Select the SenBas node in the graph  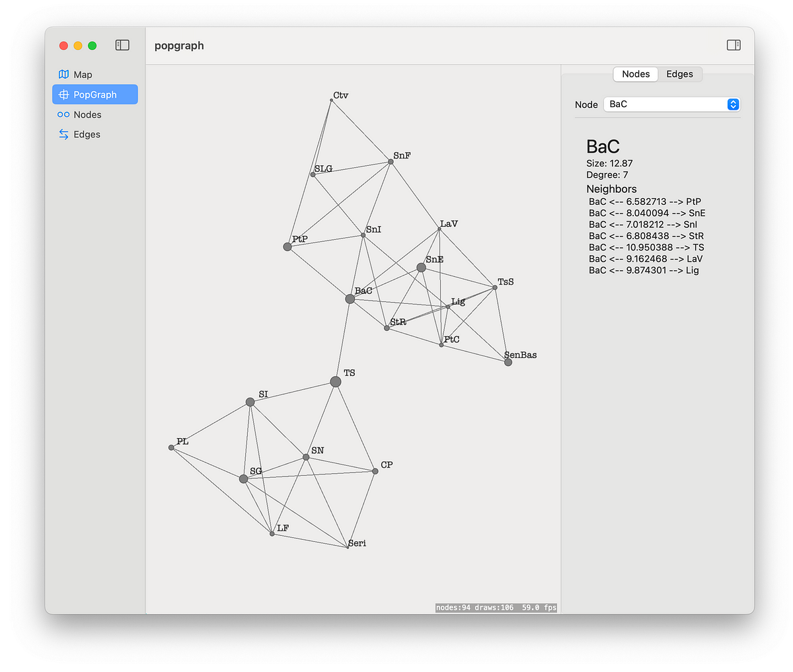click(x=507, y=362)
